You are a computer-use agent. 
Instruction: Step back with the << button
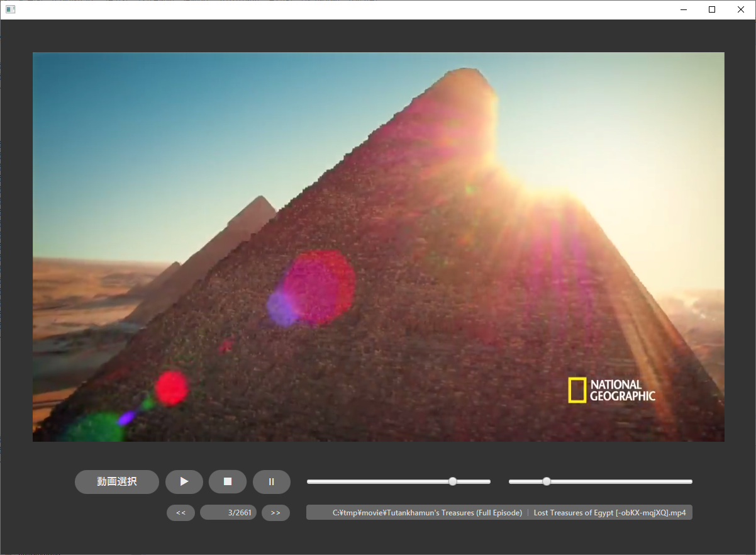[181, 513]
